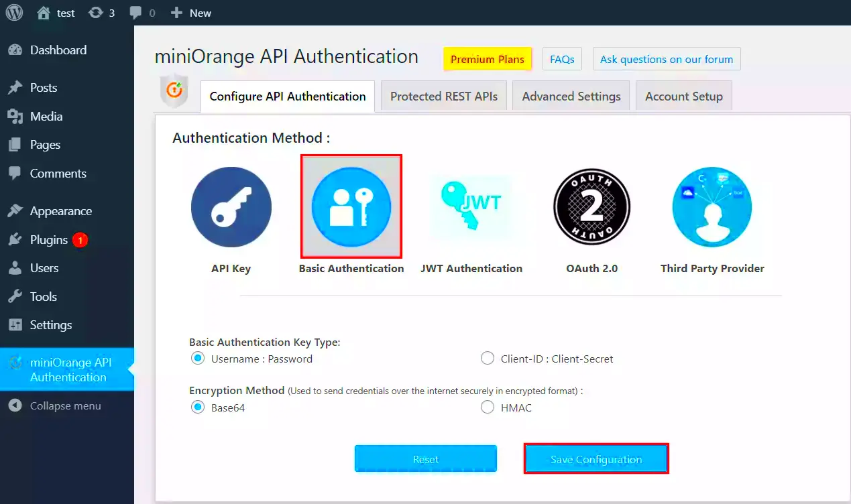Click the WordPress logo in admin bar

coord(14,13)
